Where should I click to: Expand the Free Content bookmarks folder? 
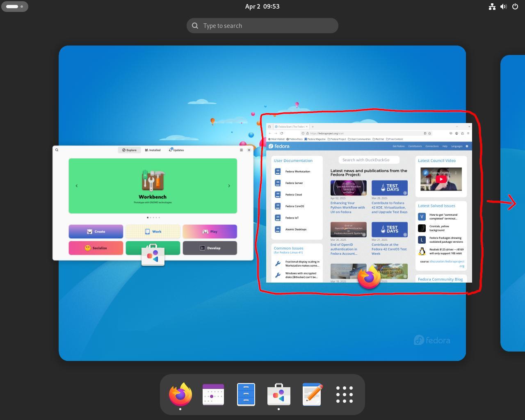coord(395,139)
